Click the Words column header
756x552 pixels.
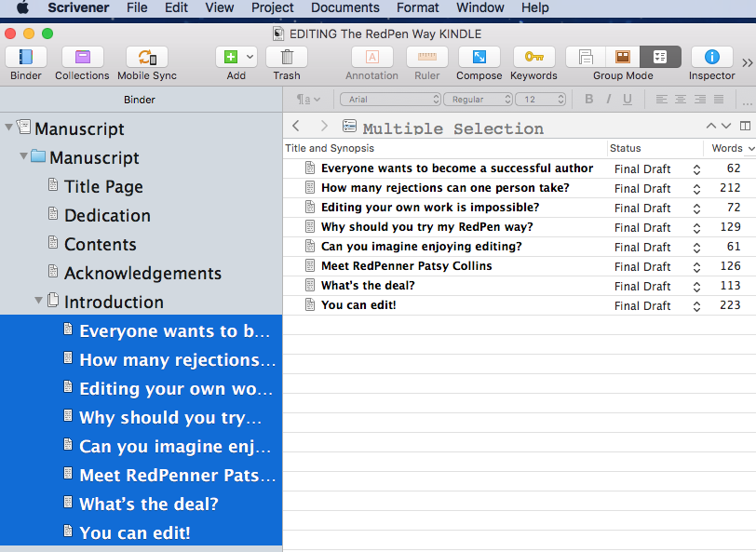[x=726, y=148]
